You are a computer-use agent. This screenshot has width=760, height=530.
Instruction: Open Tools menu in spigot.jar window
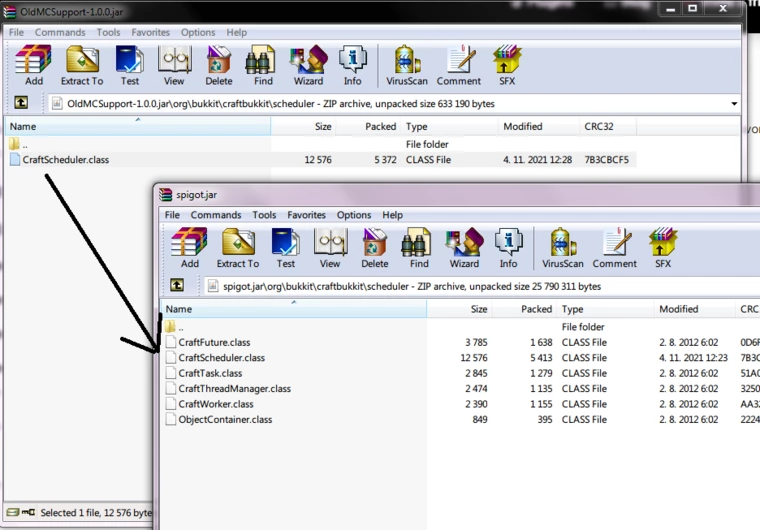(x=264, y=215)
